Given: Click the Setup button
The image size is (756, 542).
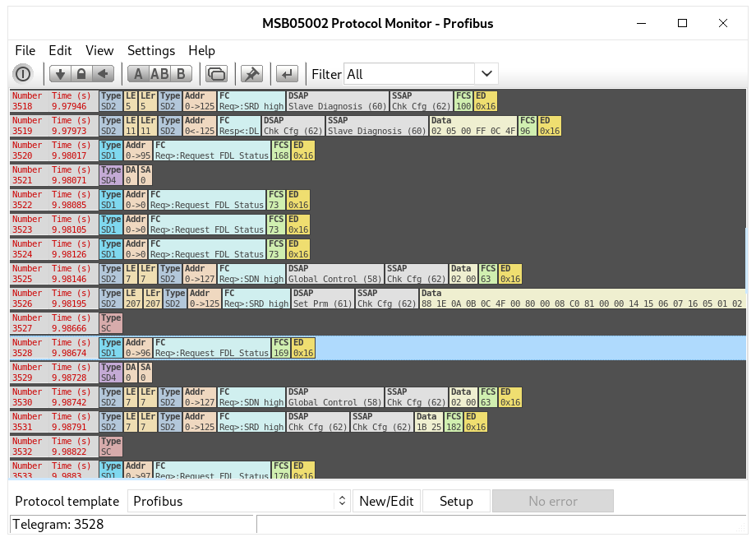Looking at the screenshot, I should coord(456,501).
